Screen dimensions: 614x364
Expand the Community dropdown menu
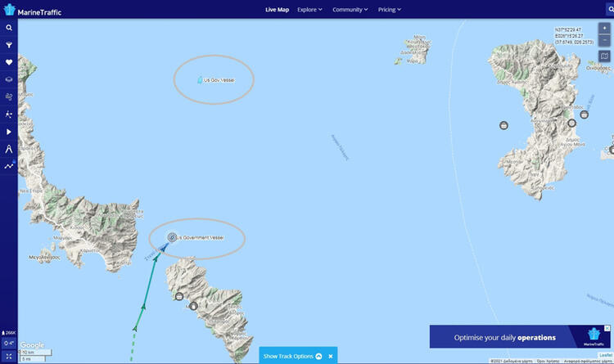click(x=350, y=9)
